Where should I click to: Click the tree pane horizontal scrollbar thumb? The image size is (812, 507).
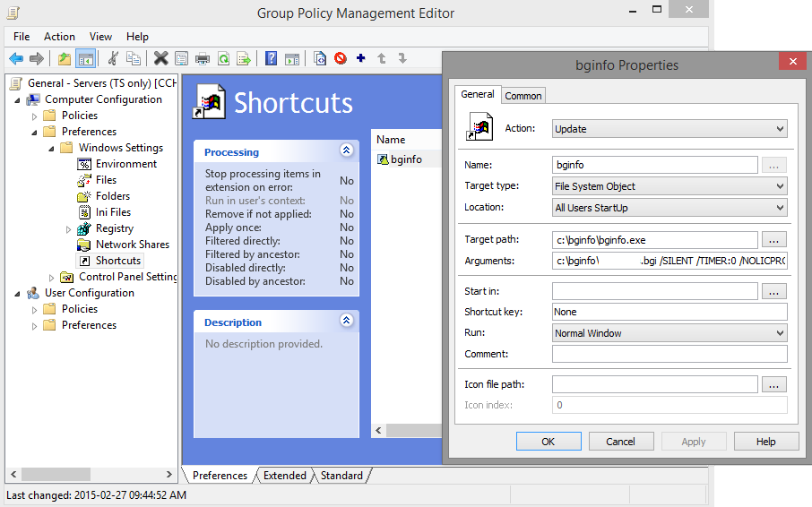(x=56, y=474)
